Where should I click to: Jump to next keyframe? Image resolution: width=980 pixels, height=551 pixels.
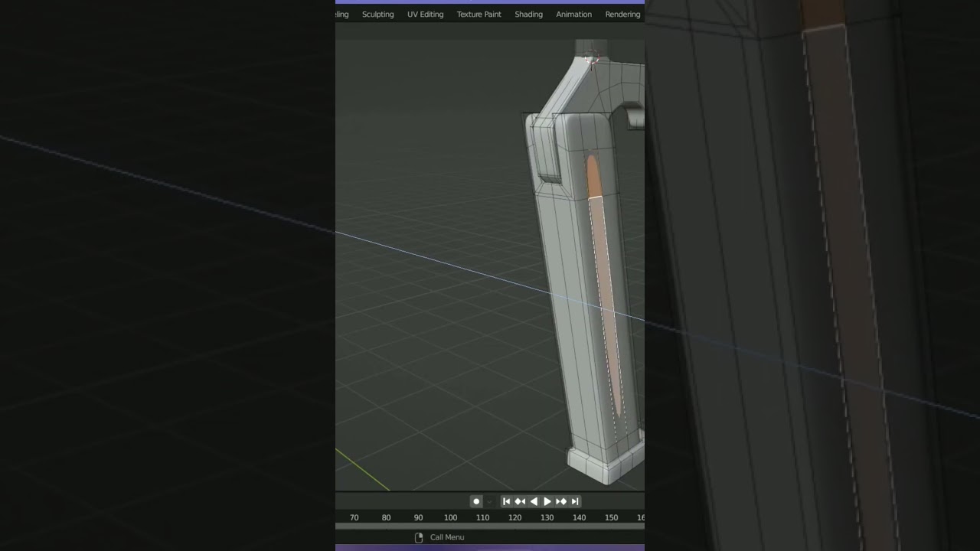[561, 501]
